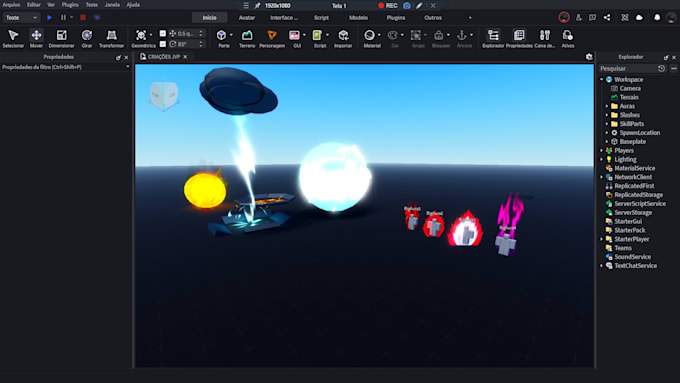Open the Parte shape dropdown arrow
The height and width of the screenshot is (383, 680).
(231, 35)
